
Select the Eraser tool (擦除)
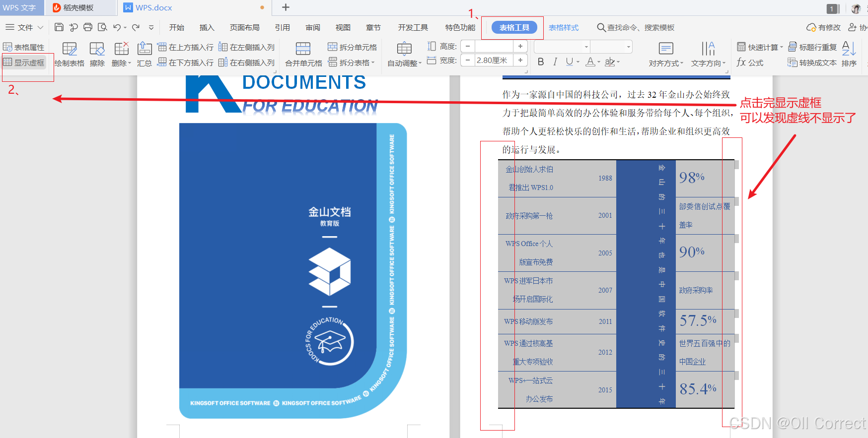tap(97, 55)
